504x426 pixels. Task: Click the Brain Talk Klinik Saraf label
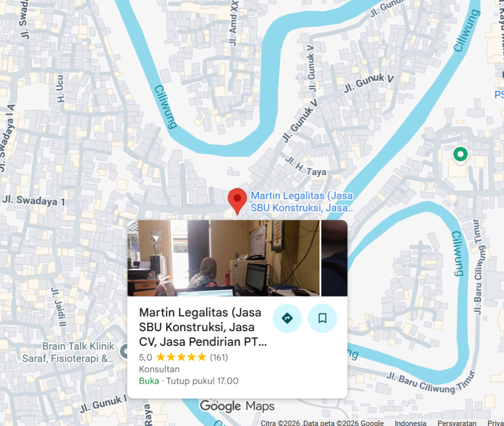click(68, 352)
